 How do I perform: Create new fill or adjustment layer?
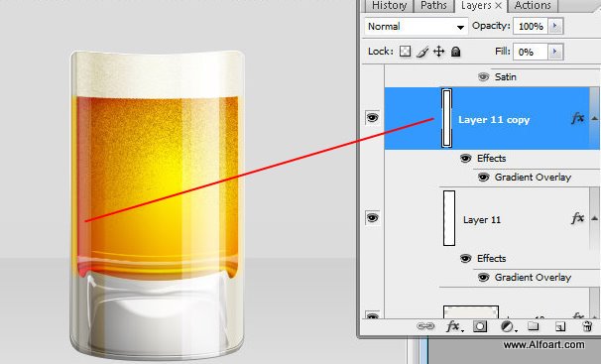click(508, 326)
